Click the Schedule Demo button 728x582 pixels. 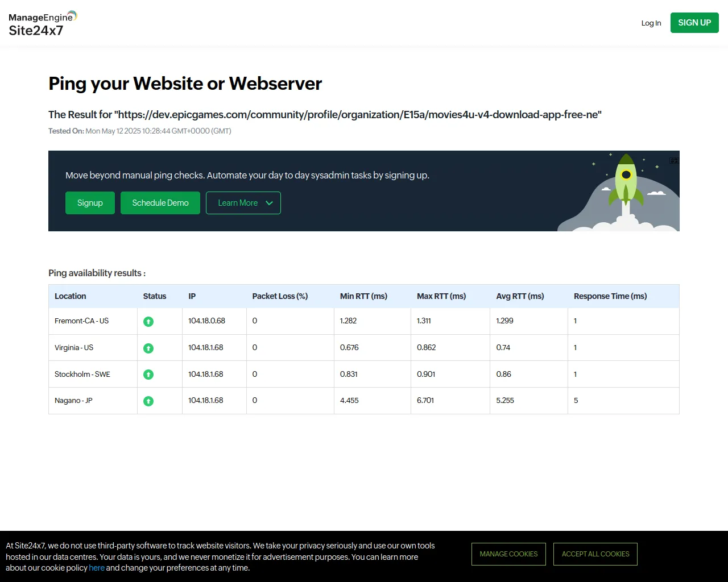pos(160,203)
